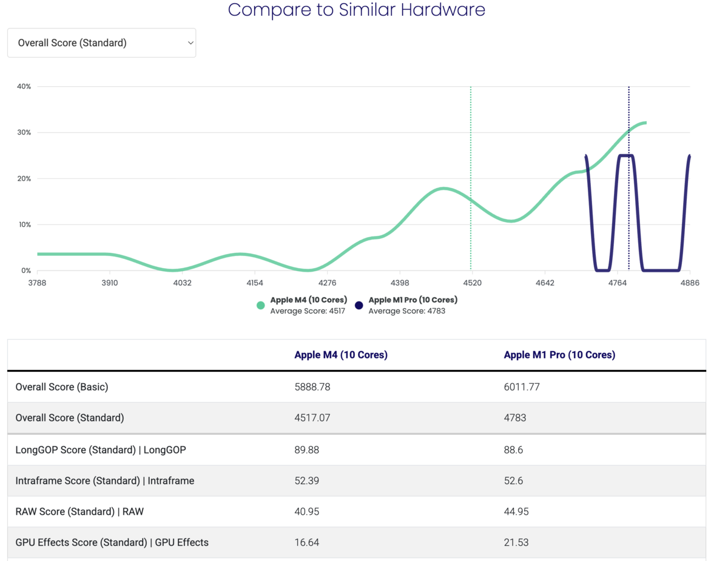Select the 89.88 LongGOP value

coord(307,450)
